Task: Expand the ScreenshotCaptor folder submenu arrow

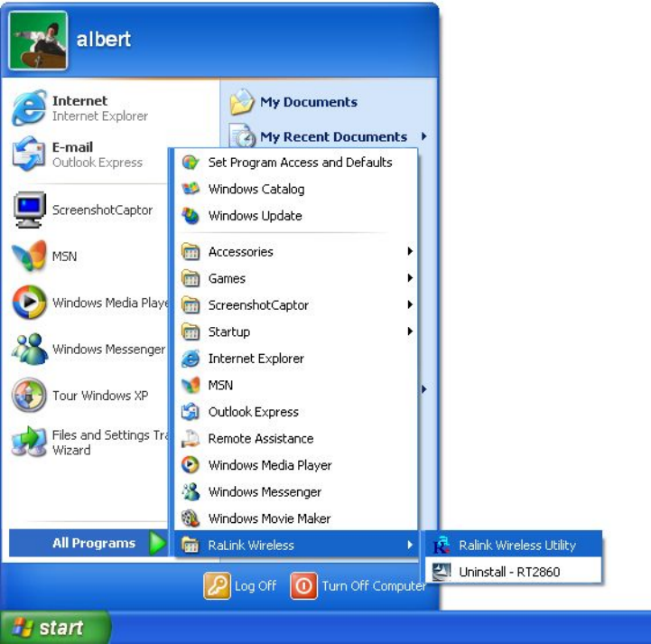Action: pos(410,304)
